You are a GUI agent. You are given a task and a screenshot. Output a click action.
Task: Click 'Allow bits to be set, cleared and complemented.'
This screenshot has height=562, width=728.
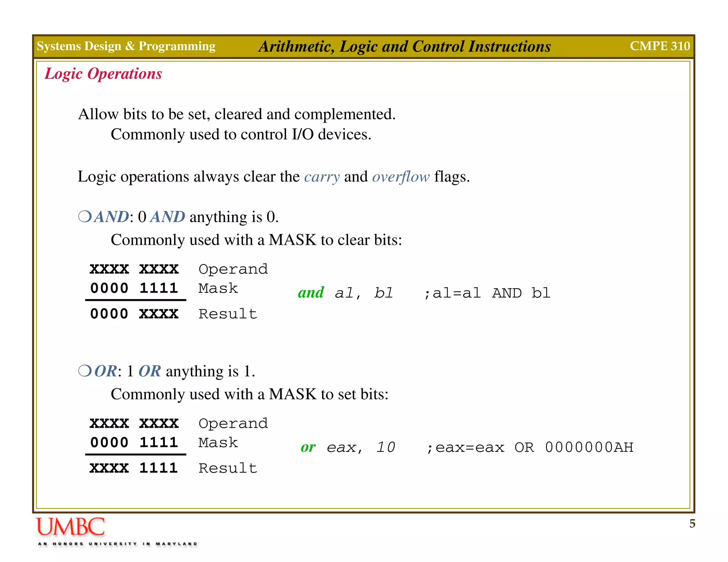tap(237, 114)
